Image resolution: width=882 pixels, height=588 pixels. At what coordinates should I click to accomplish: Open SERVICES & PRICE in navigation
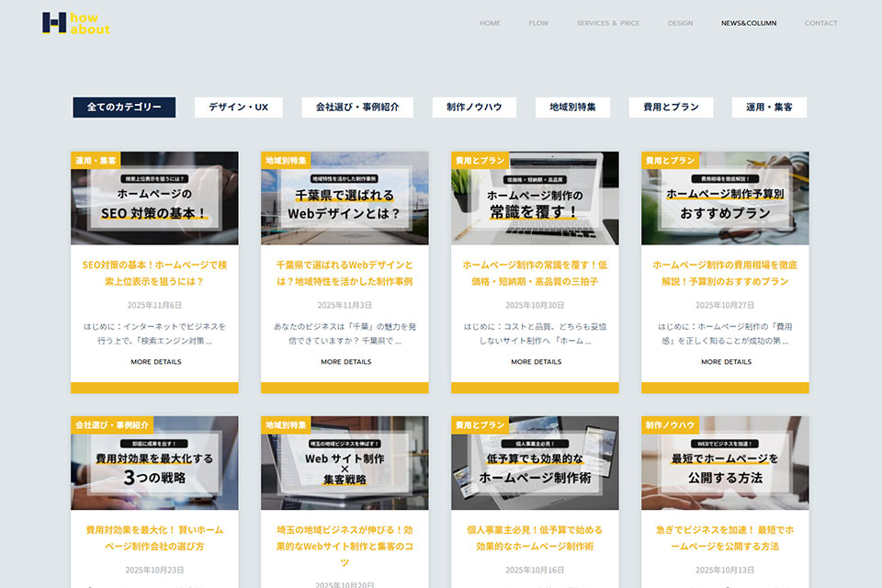tap(608, 23)
